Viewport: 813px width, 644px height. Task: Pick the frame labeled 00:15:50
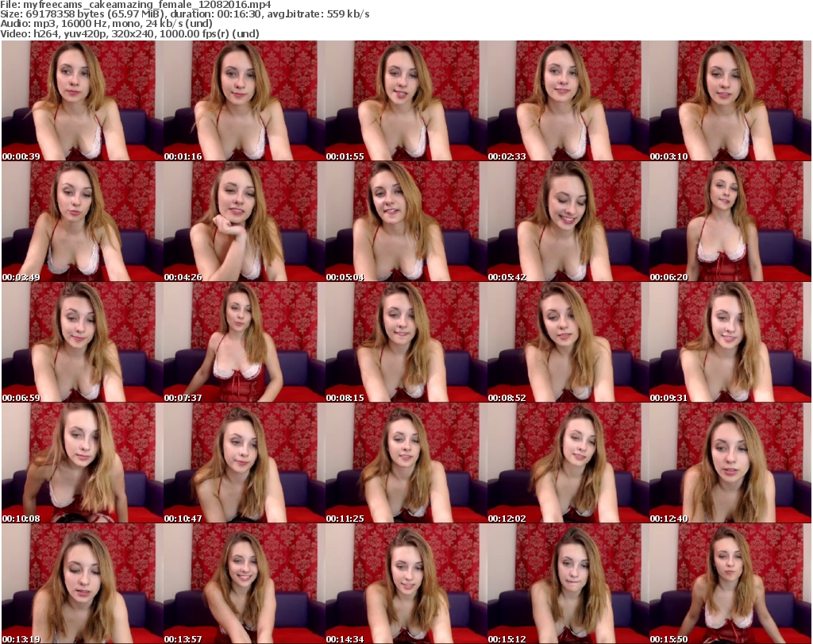coord(730,584)
